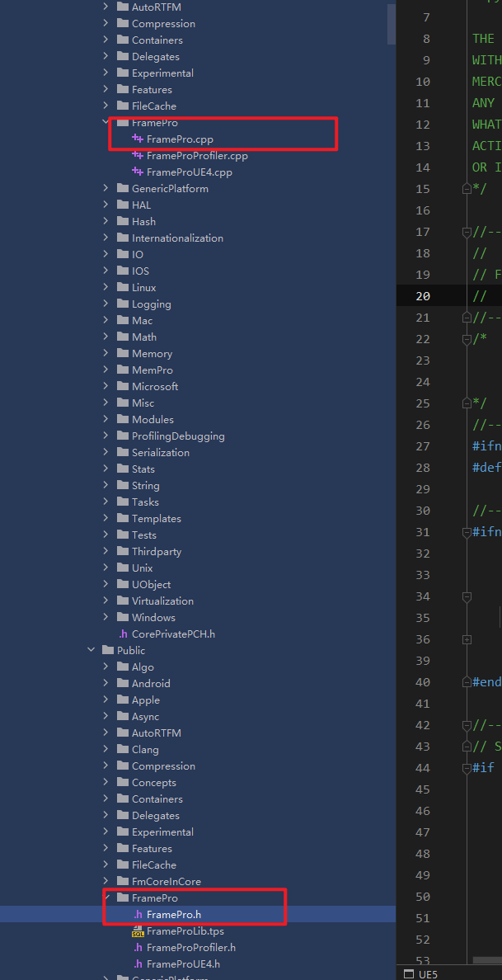Click line number 20 in editor gutter
The width and height of the screenshot is (502, 980).
pos(423,296)
